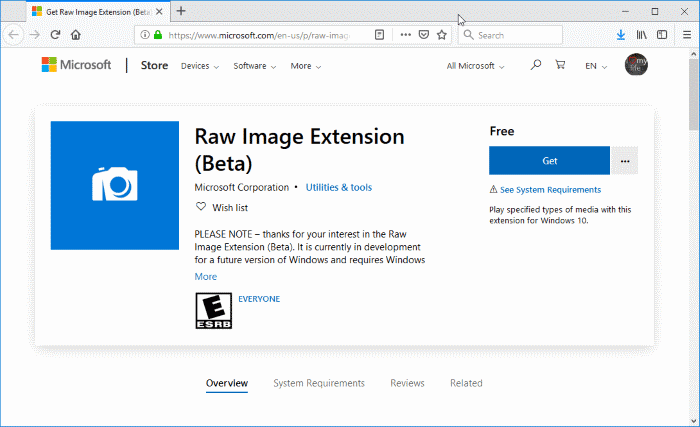Click the page vertical scrollbar thumb
700x427 pixels.
tap(694, 94)
